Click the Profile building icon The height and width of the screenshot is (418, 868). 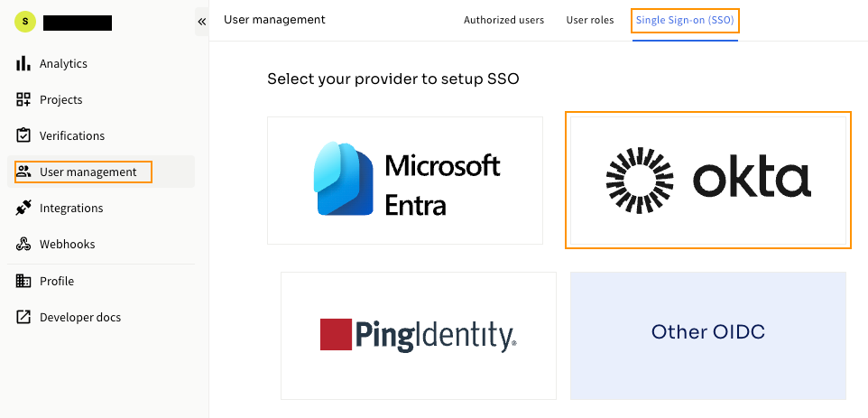(23, 281)
